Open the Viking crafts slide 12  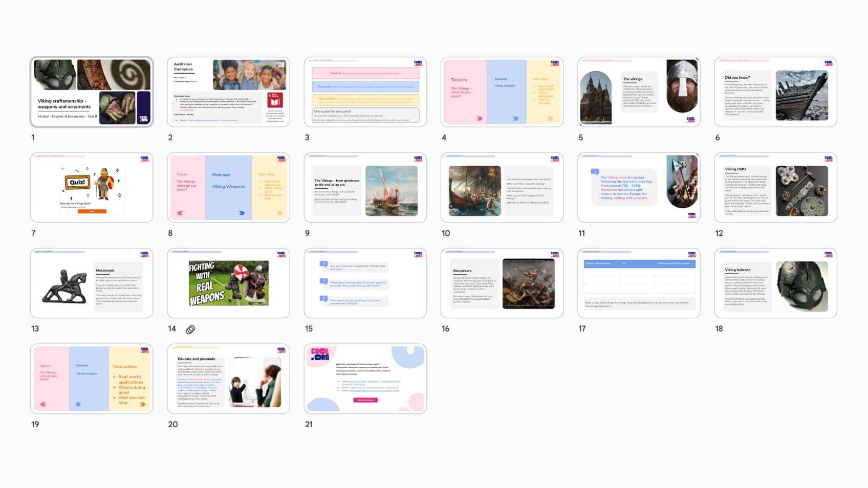click(775, 188)
